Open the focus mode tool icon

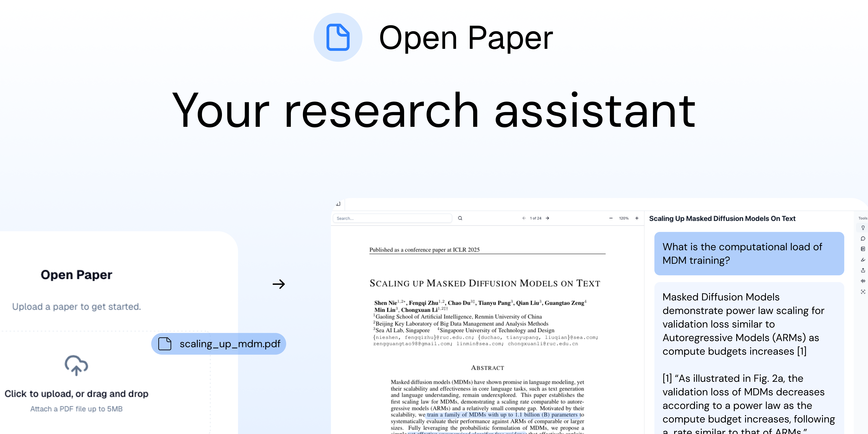[863, 291]
